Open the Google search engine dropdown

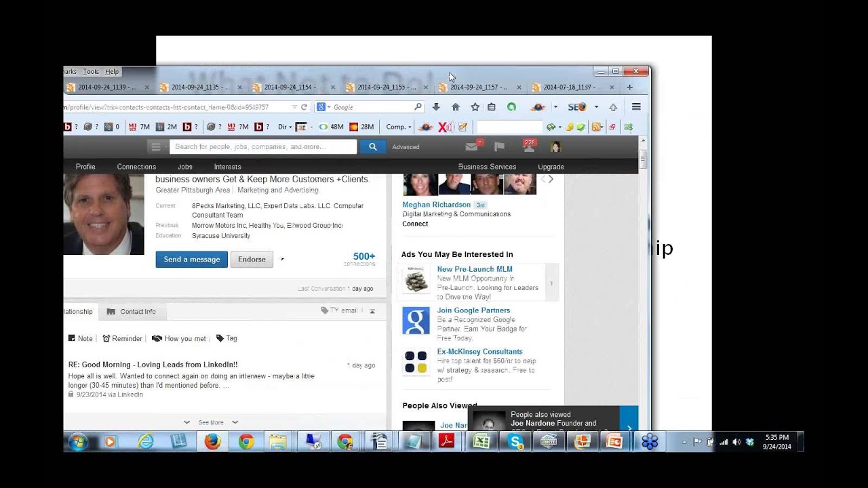click(x=324, y=107)
